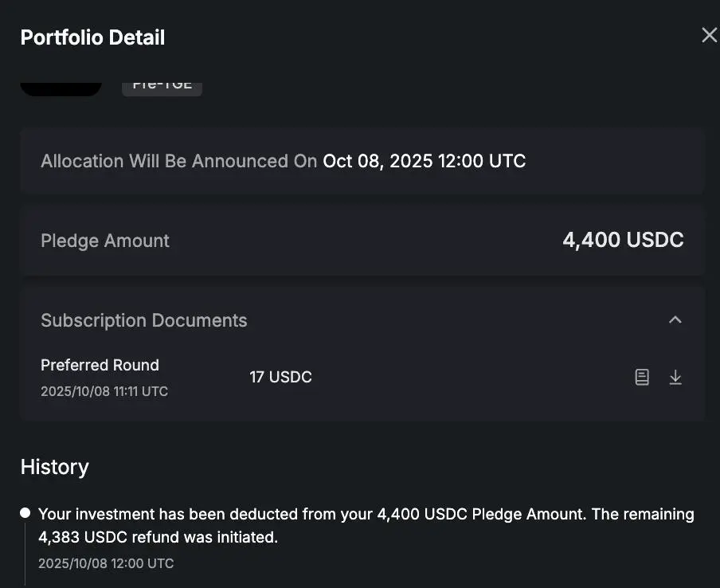Close the Portfolio Detail panel
Viewport: 720px width, 588px height.
click(x=708, y=36)
